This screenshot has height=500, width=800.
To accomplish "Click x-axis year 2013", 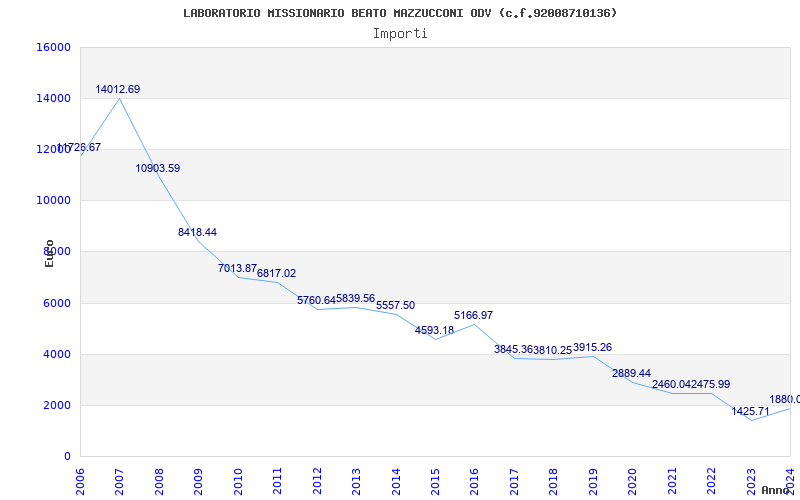I will coord(356,481).
